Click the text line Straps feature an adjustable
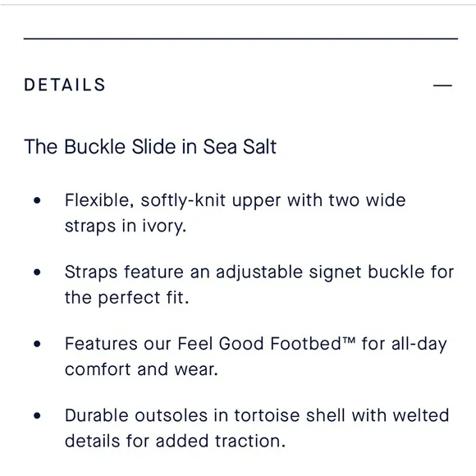Image resolution: width=476 pixels, height=476 pixels. click(259, 272)
